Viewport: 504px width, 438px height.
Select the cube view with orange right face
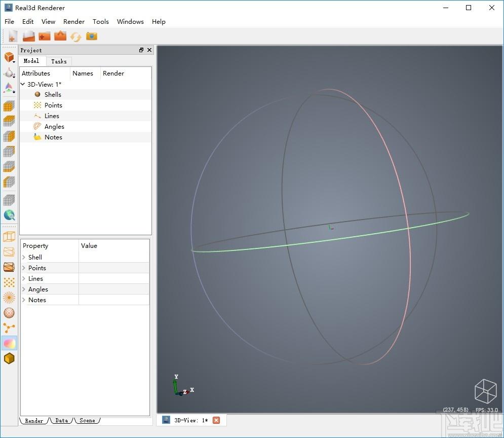pos(9,136)
